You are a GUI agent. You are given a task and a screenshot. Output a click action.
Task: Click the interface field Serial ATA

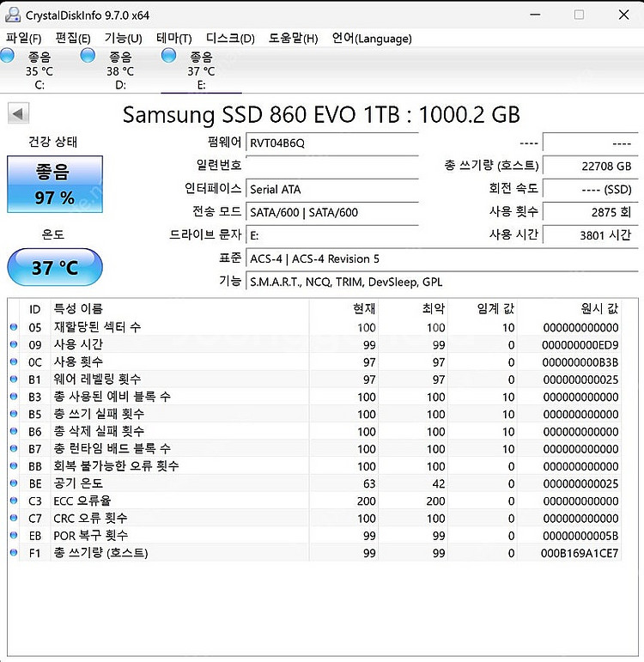pos(332,189)
